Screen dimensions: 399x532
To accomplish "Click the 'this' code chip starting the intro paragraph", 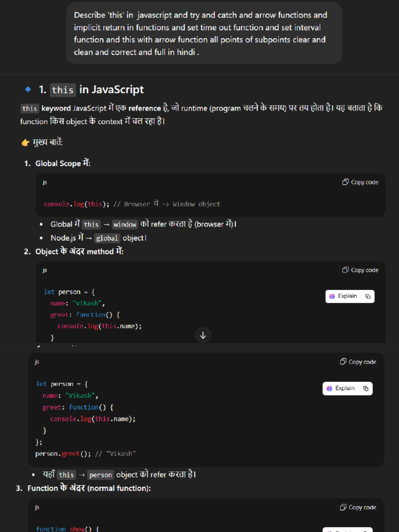I will click(30, 109).
